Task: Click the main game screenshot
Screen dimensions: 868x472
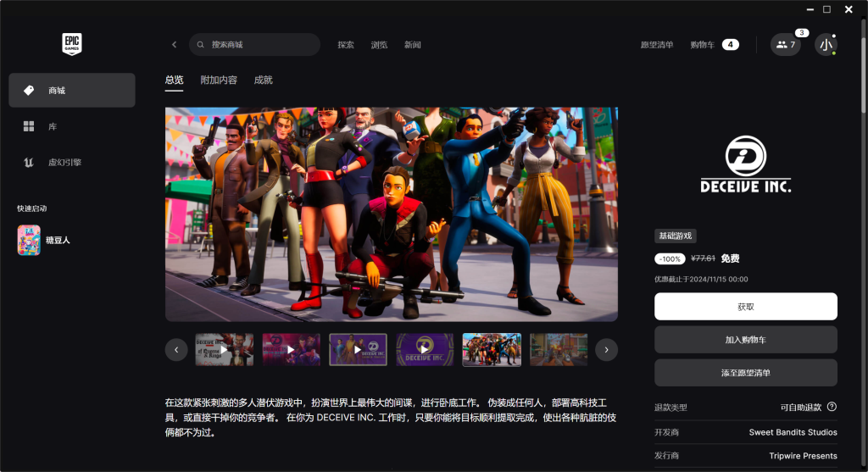Action: click(x=392, y=214)
